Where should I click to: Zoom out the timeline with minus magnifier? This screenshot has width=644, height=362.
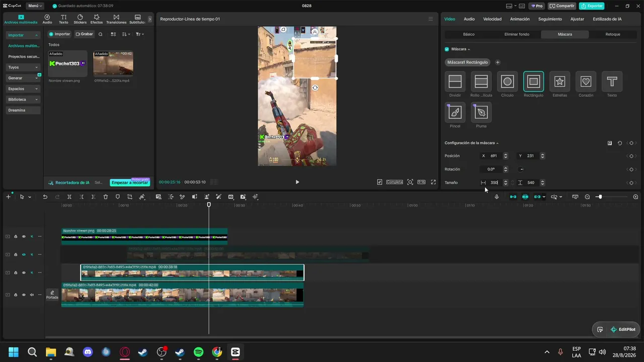click(587, 197)
